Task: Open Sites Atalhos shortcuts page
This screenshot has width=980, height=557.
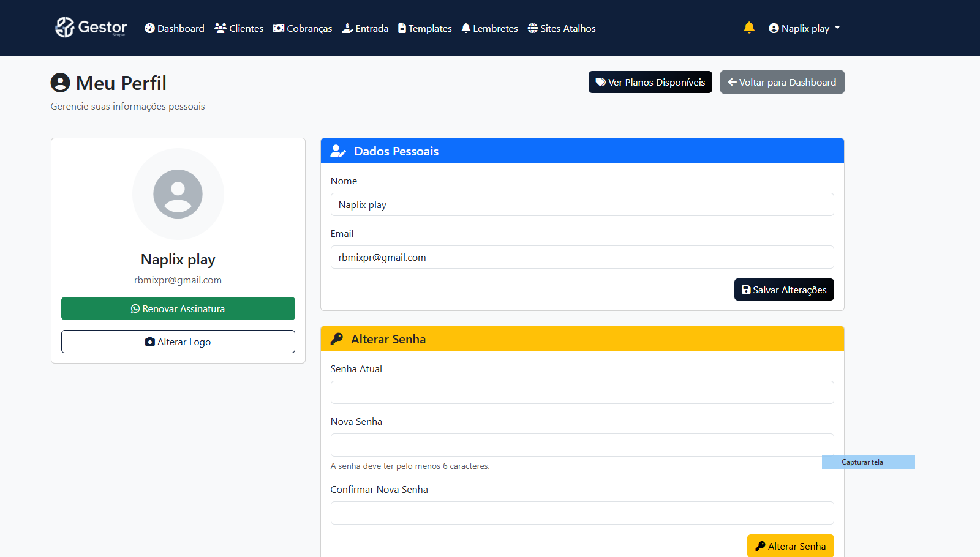Action: point(562,28)
